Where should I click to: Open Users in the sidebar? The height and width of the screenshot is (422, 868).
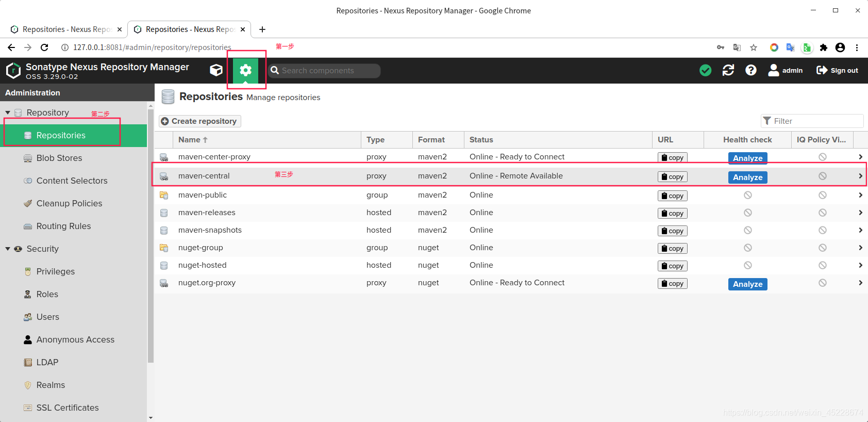pyautogui.click(x=48, y=317)
